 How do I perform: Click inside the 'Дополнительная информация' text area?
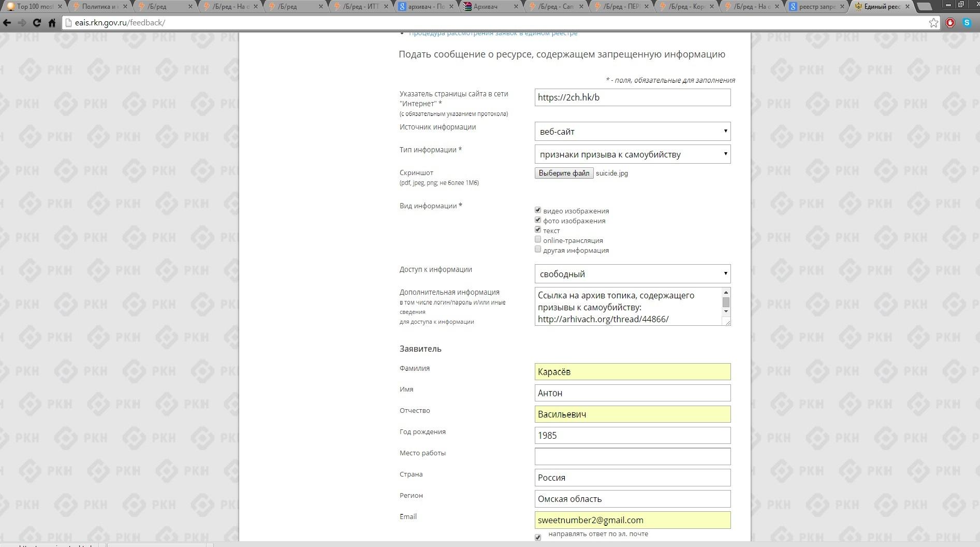628,307
